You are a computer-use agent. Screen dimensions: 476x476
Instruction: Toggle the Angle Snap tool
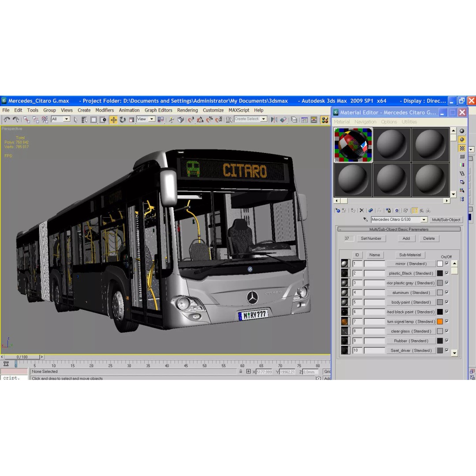(200, 119)
